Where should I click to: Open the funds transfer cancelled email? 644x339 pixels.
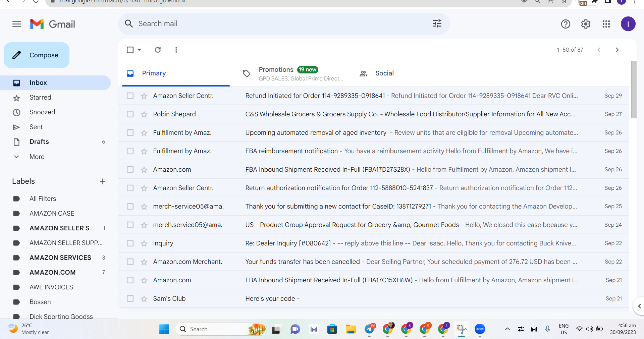coord(374,262)
